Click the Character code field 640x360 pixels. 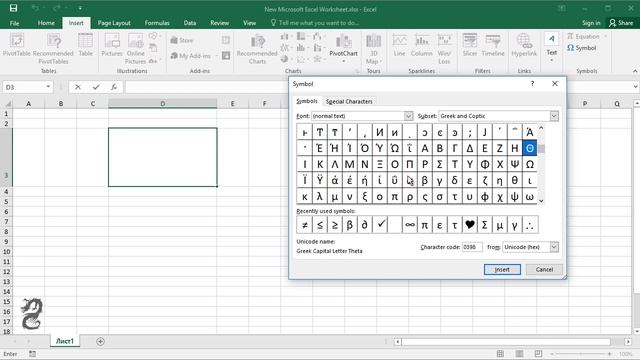point(472,247)
